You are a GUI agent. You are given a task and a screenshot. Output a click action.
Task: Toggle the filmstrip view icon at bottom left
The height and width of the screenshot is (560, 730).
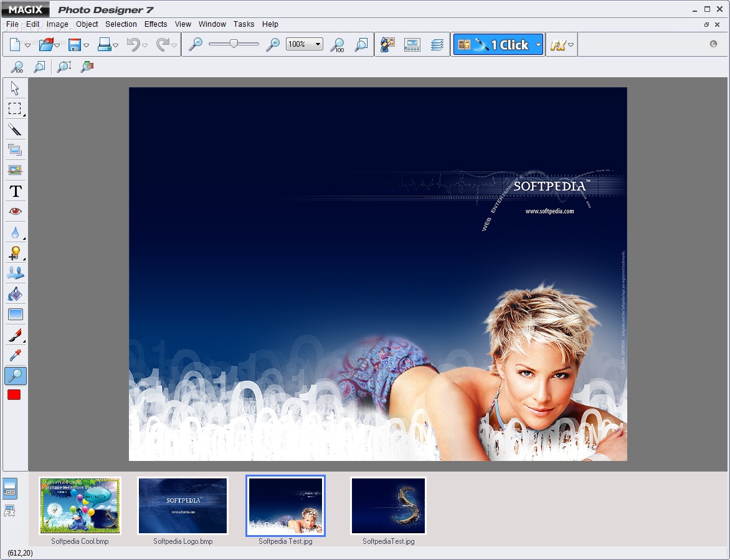(10, 488)
